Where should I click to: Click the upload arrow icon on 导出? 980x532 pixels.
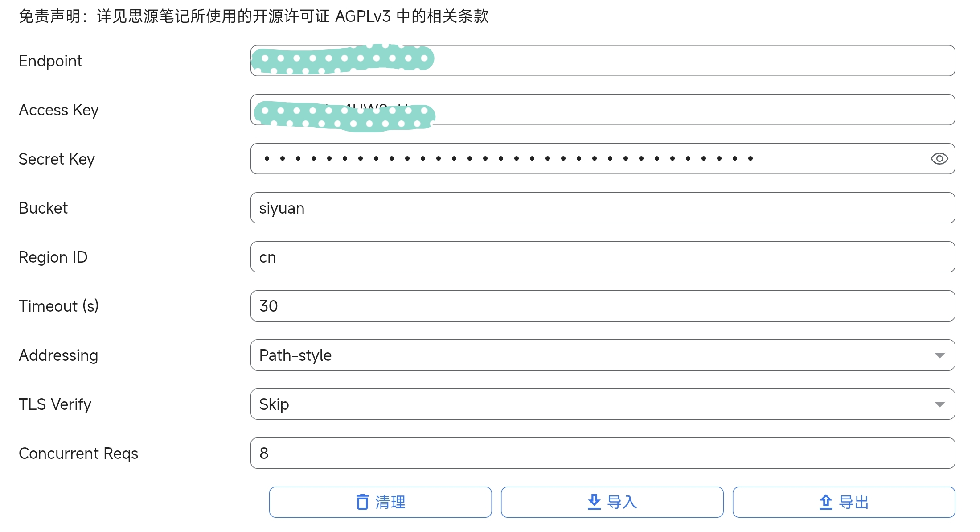826,502
